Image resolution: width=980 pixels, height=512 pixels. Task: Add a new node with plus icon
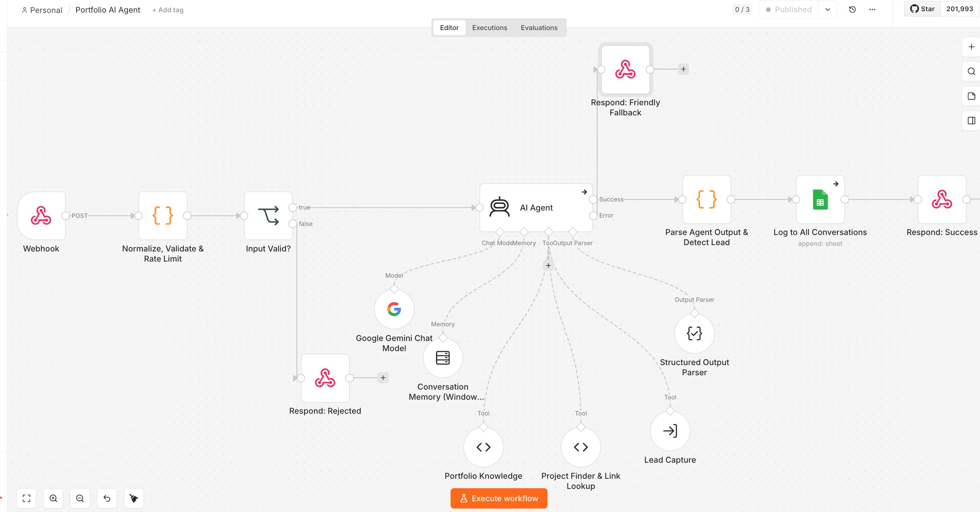(x=971, y=47)
